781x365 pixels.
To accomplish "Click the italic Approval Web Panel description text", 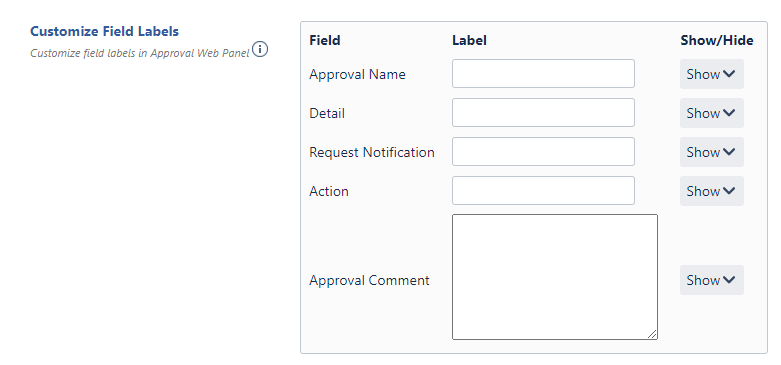I will (139, 53).
